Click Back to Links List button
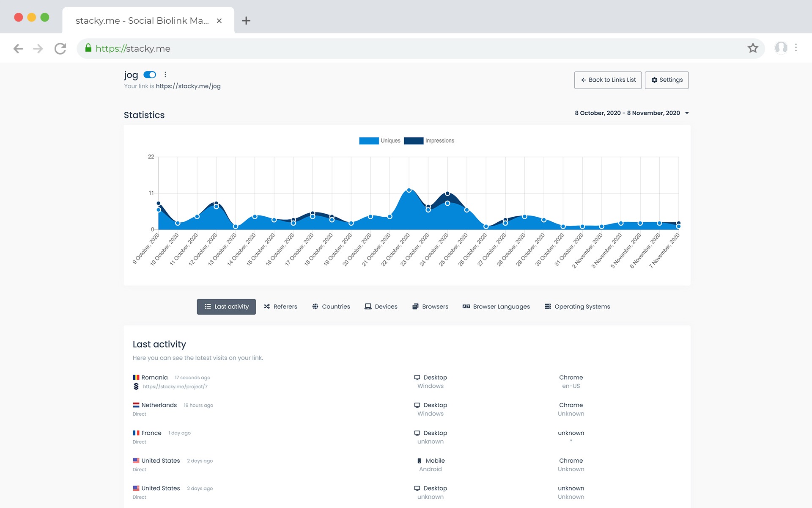812x508 pixels. pyautogui.click(x=608, y=80)
